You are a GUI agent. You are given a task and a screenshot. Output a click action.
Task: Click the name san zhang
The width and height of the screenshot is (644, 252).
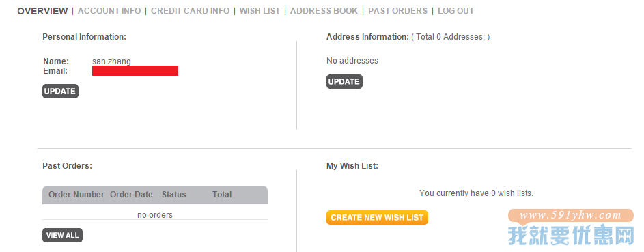tap(111, 61)
